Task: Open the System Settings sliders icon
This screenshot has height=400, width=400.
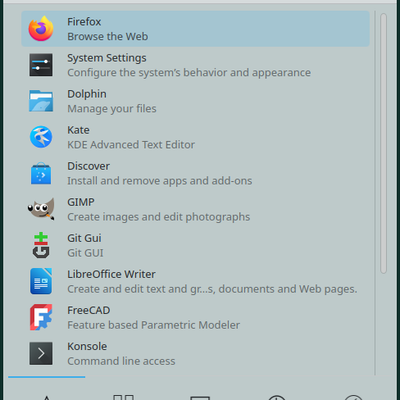Action: (x=41, y=65)
